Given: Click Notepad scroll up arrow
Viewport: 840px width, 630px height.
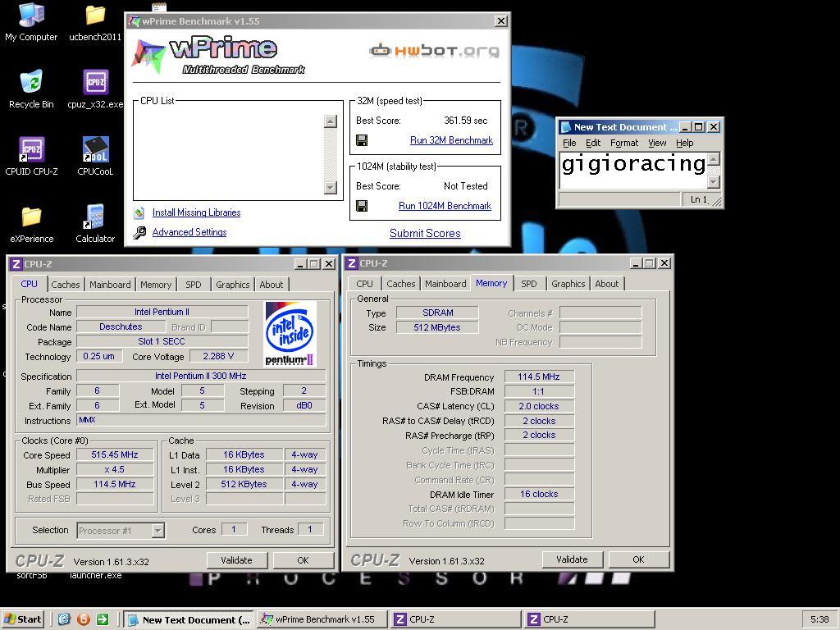Looking at the screenshot, I should coord(714,159).
